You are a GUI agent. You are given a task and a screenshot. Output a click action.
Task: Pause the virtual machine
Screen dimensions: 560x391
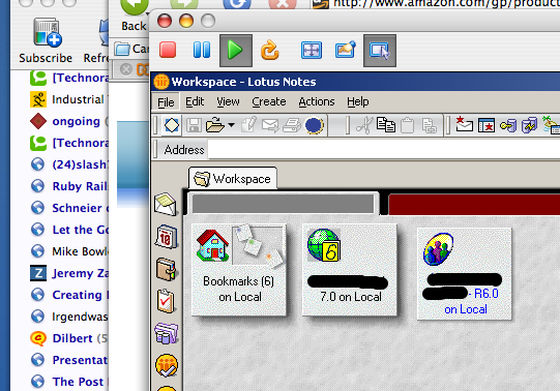coord(201,50)
